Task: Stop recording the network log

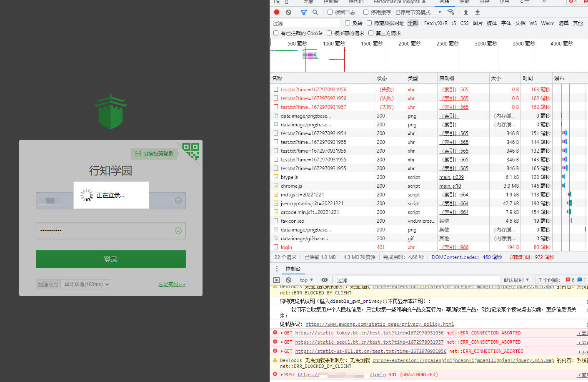Action: tap(277, 12)
